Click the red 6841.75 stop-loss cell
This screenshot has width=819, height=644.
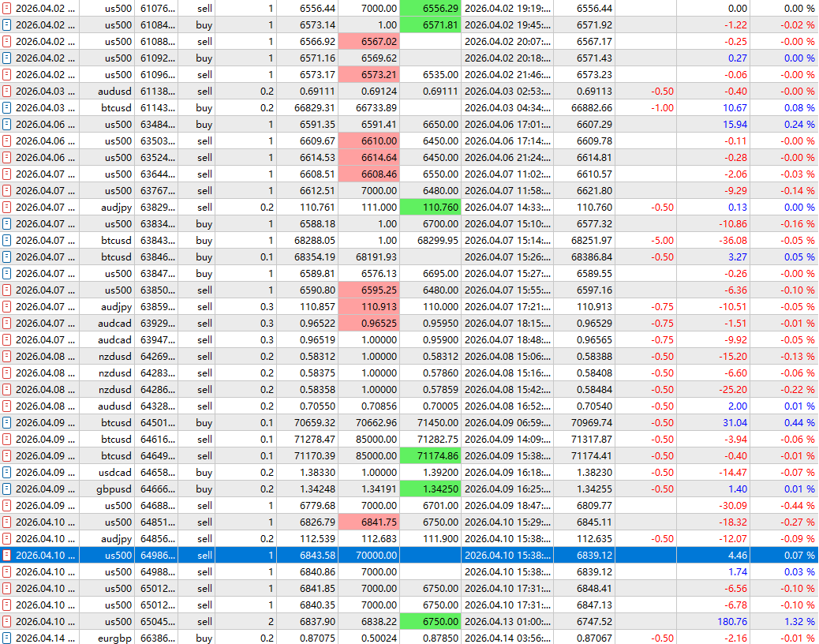(368, 522)
